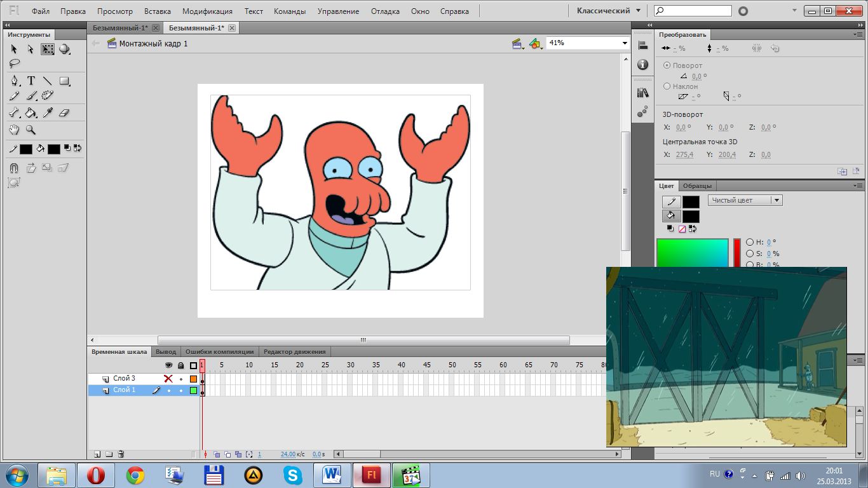Click the Center Frame icon in the timeline

coord(205,454)
